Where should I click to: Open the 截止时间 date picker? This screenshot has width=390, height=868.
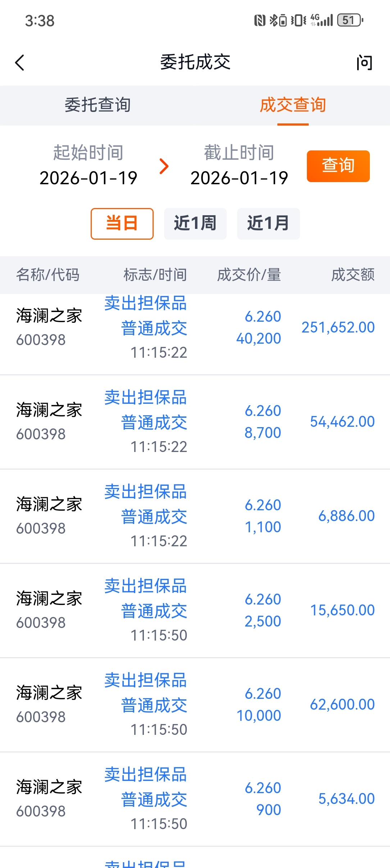pos(239,166)
